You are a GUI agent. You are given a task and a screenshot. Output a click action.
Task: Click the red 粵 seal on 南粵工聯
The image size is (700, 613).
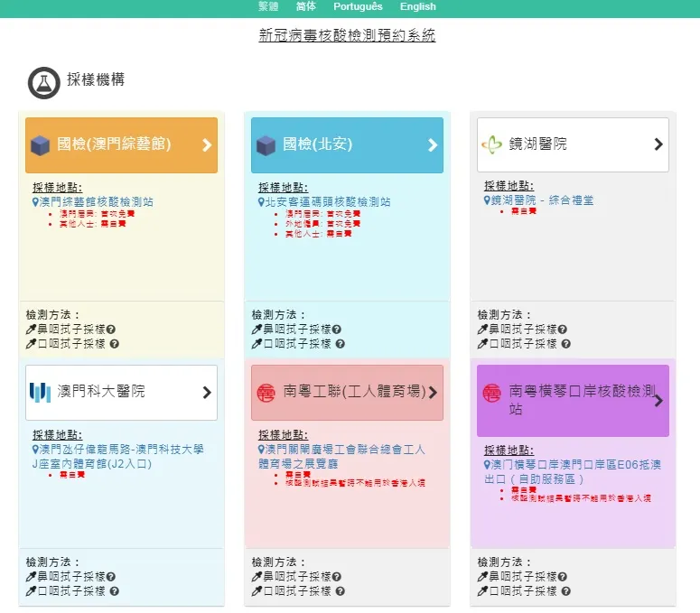click(266, 393)
